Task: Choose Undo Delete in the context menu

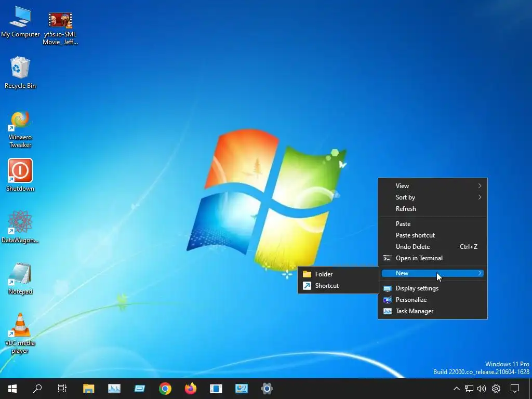Action: pos(433,247)
